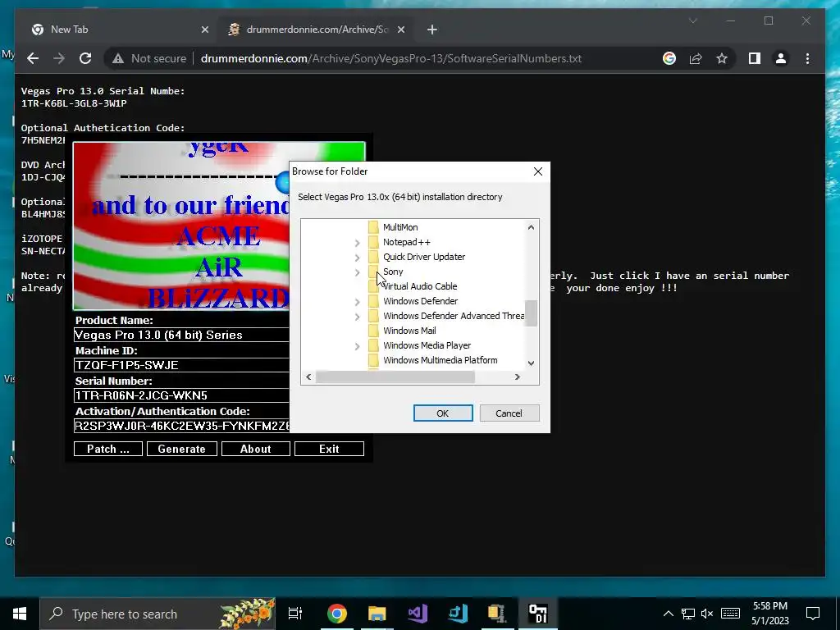The image size is (840, 630).
Task: Select Windows Defender Advanced Threat folder
Action: (453, 316)
